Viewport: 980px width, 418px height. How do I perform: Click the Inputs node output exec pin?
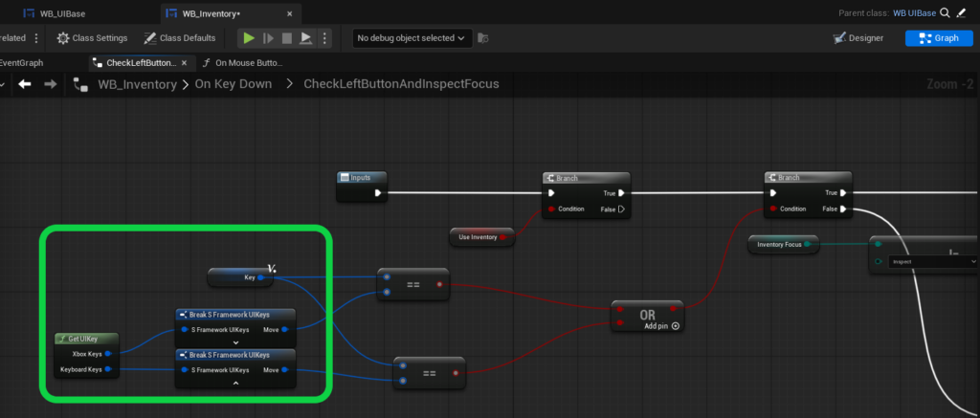click(x=378, y=193)
